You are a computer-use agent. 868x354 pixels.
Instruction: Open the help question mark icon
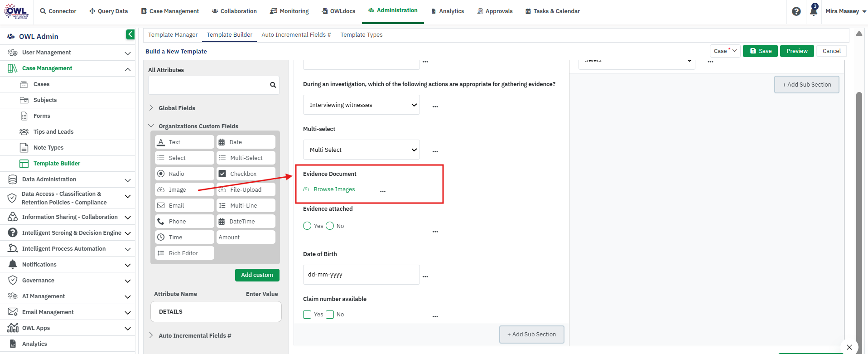(796, 11)
